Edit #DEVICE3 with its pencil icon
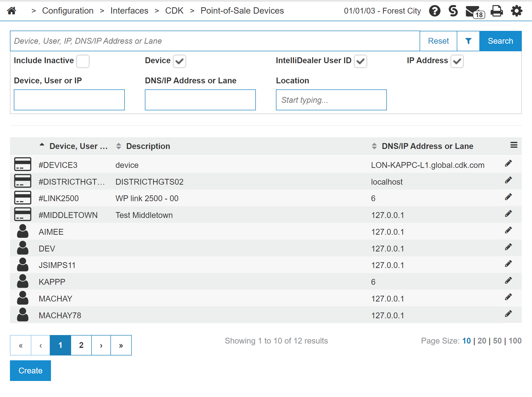 click(508, 164)
